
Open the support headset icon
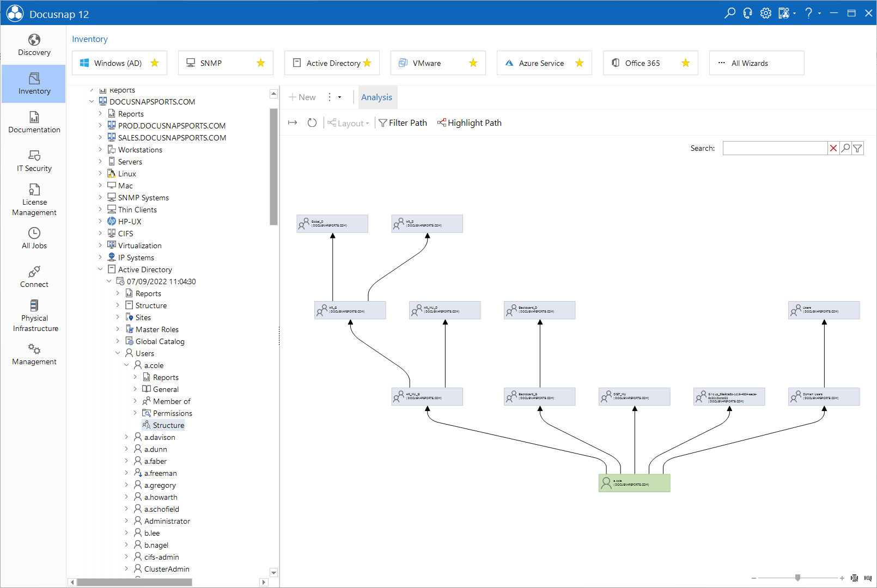point(748,13)
